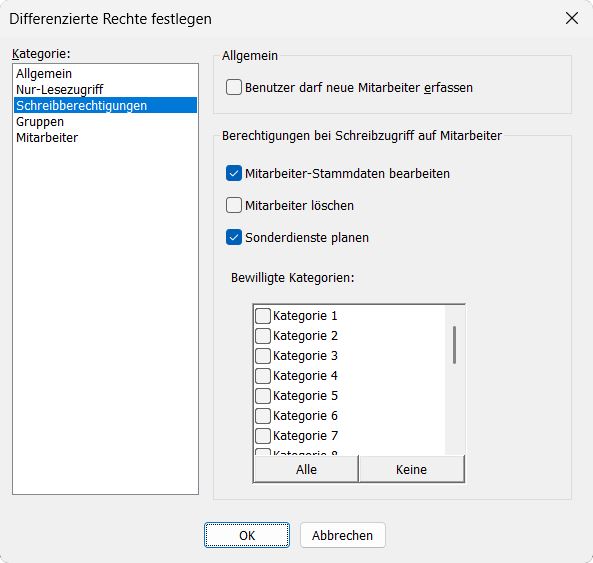Confirm with the OK button

[x=247, y=535]
